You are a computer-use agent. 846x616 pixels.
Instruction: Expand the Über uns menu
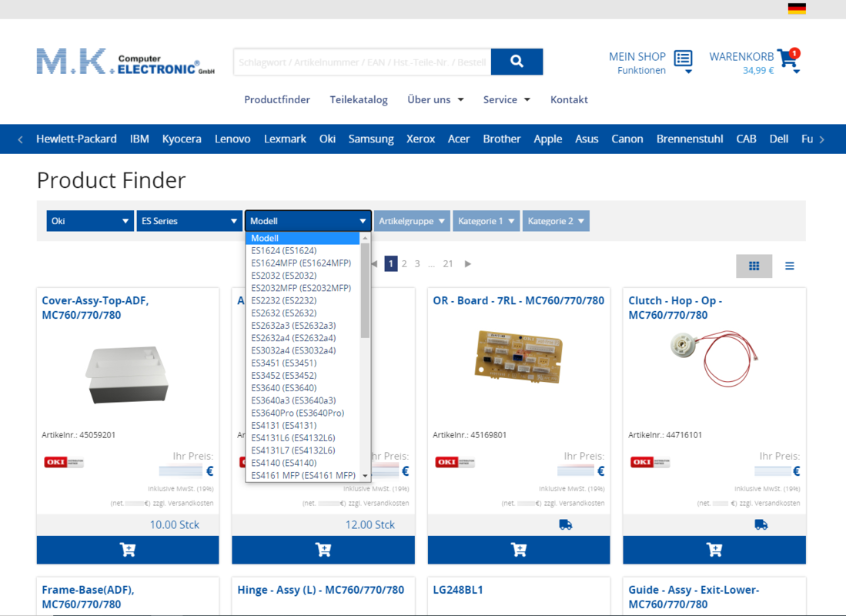(x=436, y=99)
